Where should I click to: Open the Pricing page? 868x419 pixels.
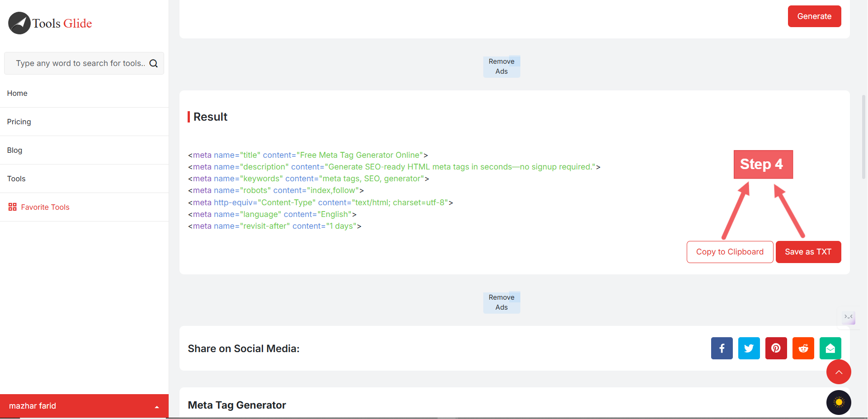coord(19,122)
